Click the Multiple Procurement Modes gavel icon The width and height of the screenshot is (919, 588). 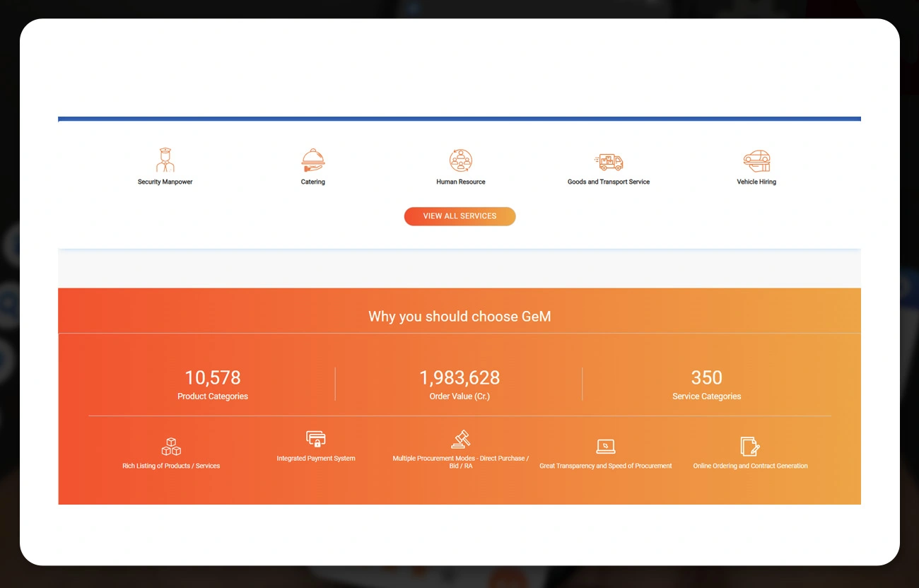[x=461, y=439]
